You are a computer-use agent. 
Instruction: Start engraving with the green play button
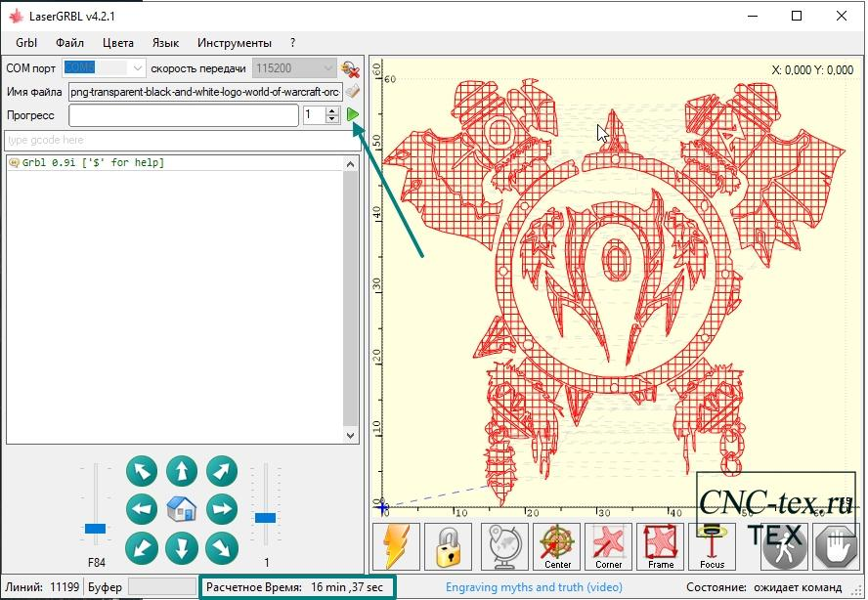coord(353,114)
